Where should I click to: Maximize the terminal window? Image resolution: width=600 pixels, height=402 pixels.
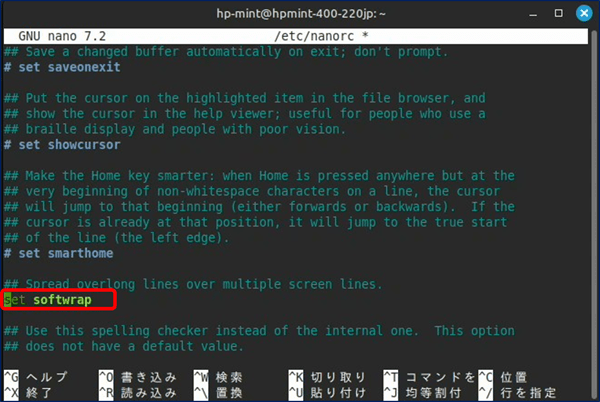558,13
